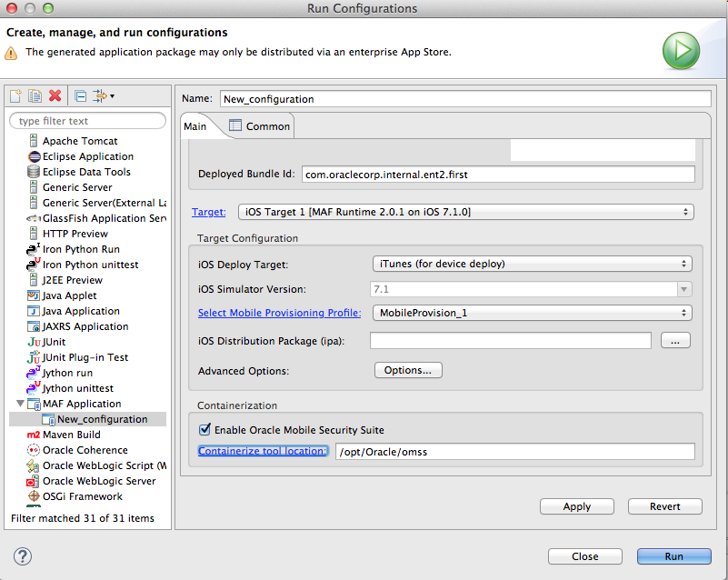Click the Run button
This screenshot has height=580, width=728.
coord(673,556)
